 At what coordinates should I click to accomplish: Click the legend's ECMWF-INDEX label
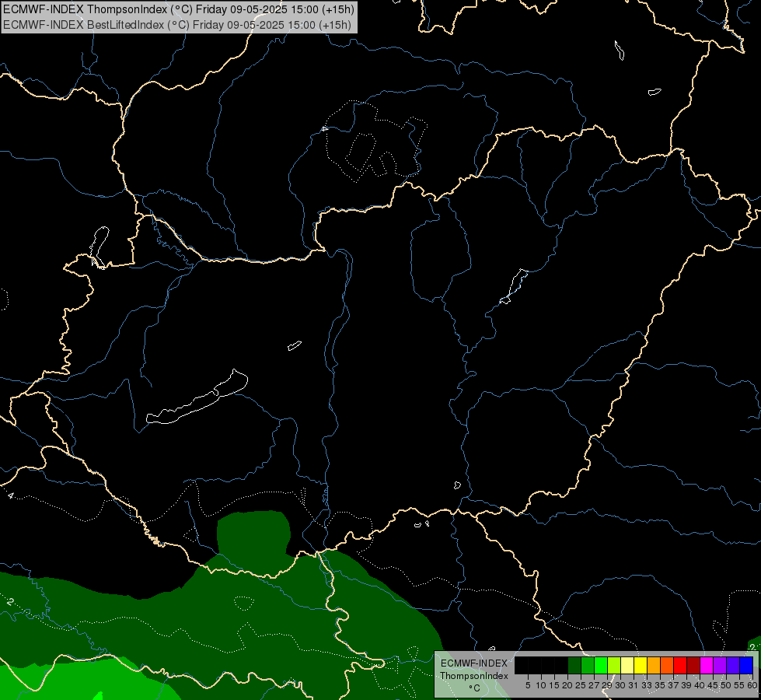pyautogui.click(x=474, y=663)
